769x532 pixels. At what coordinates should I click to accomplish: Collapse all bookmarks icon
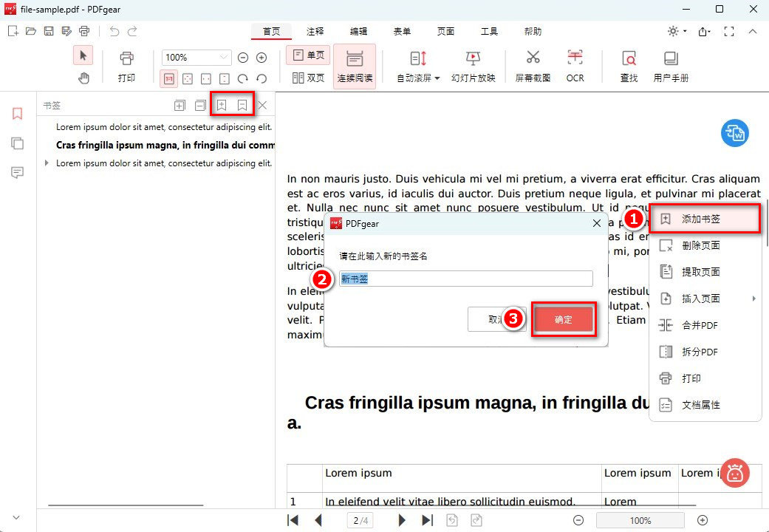point(200,105)
